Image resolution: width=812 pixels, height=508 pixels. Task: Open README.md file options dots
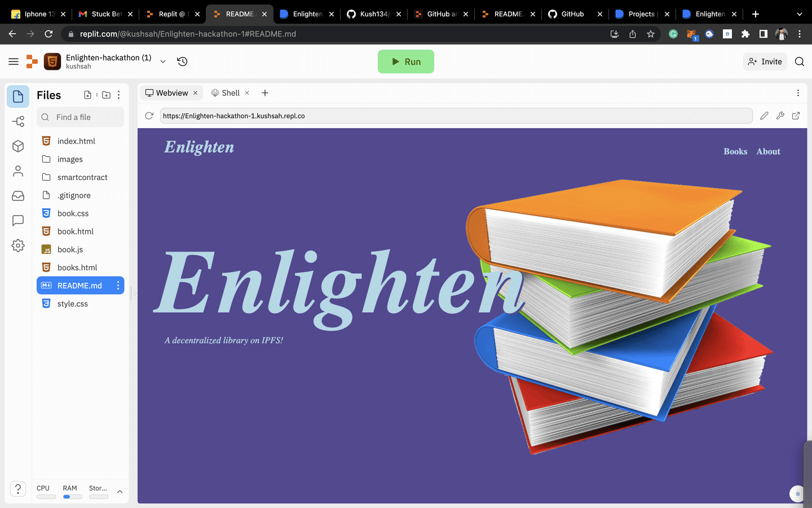pos(118,286)
